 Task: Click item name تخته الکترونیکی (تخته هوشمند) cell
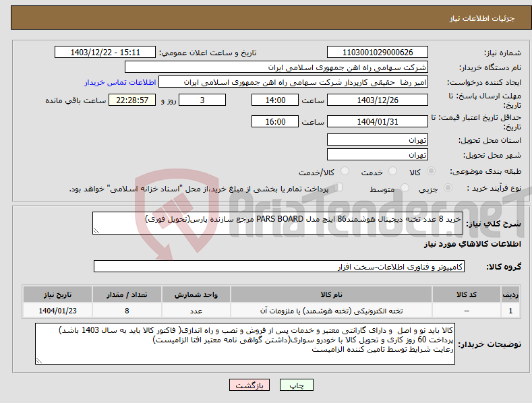pyautogui.click(x=331, y=311)
